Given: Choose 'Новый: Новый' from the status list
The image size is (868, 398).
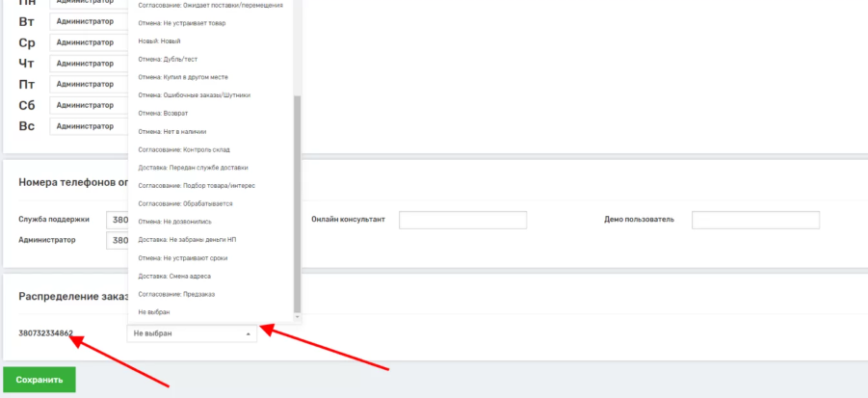Looking at the screenshot, I should coord(160,40).
